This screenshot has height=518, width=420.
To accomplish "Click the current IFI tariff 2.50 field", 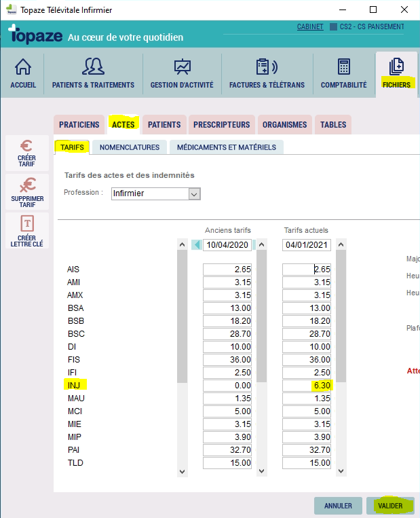I will pyautogui.click(x=307, y=373).
